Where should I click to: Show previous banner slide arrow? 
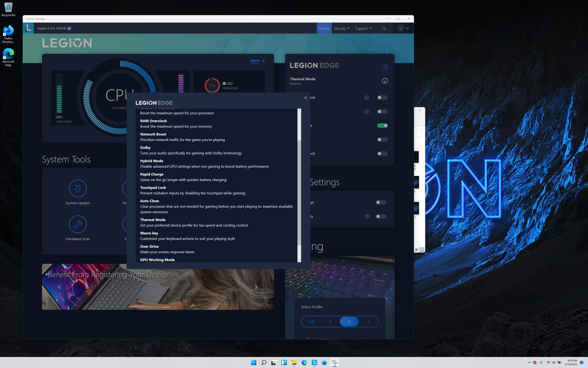[x=59, y=287]
